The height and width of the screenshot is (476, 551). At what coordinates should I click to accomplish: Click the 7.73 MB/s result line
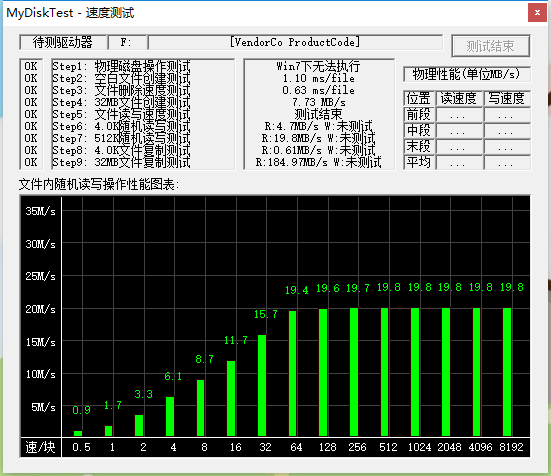click(319, 103)
